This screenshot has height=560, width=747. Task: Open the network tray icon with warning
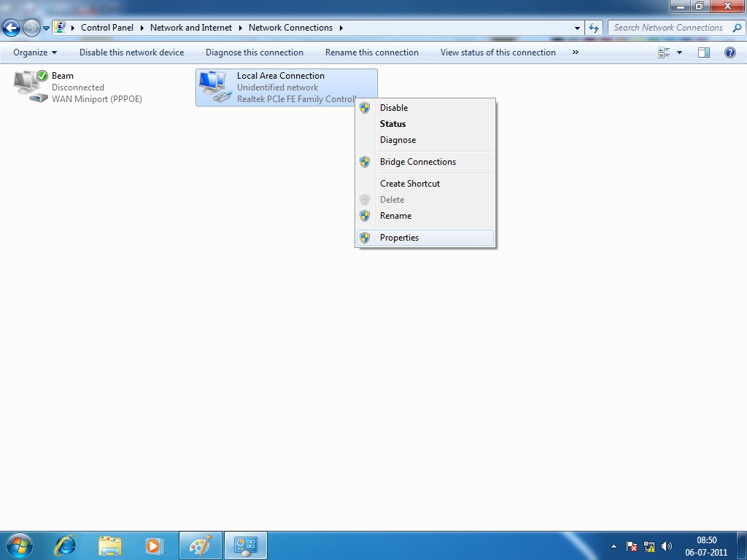coord(649,545)
